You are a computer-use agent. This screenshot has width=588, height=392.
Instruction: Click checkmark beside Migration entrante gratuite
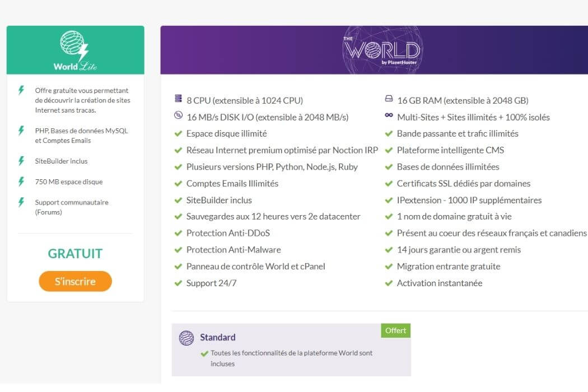389,267
